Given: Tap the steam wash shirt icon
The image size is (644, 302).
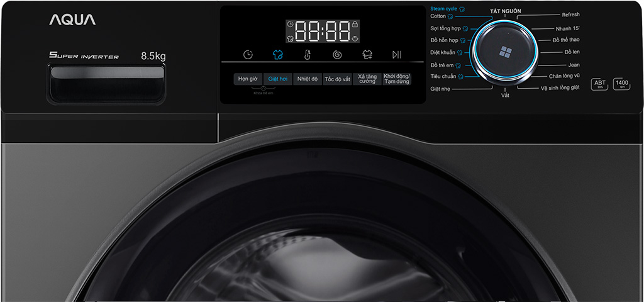Looking at the screenshot, I should (x=277, y=55).
